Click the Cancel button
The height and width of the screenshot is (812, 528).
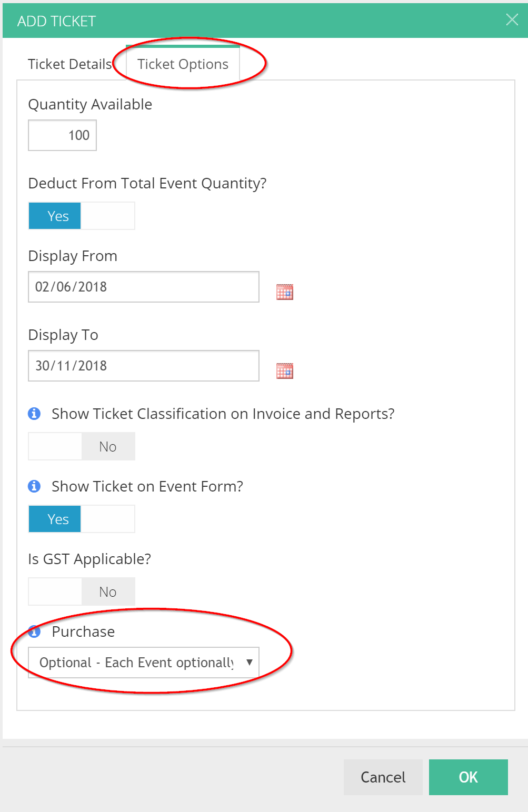383,777
